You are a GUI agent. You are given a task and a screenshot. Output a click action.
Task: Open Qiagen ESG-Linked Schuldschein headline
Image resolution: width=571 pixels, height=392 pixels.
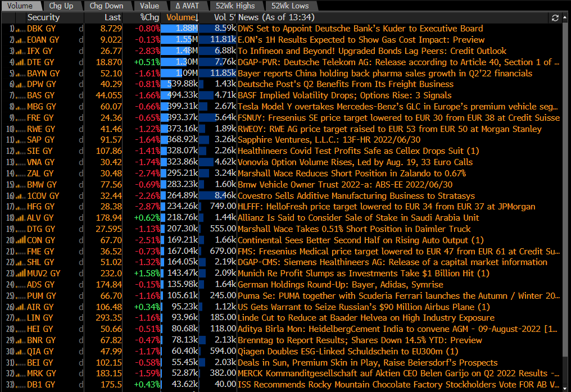(x=348, y=352)
